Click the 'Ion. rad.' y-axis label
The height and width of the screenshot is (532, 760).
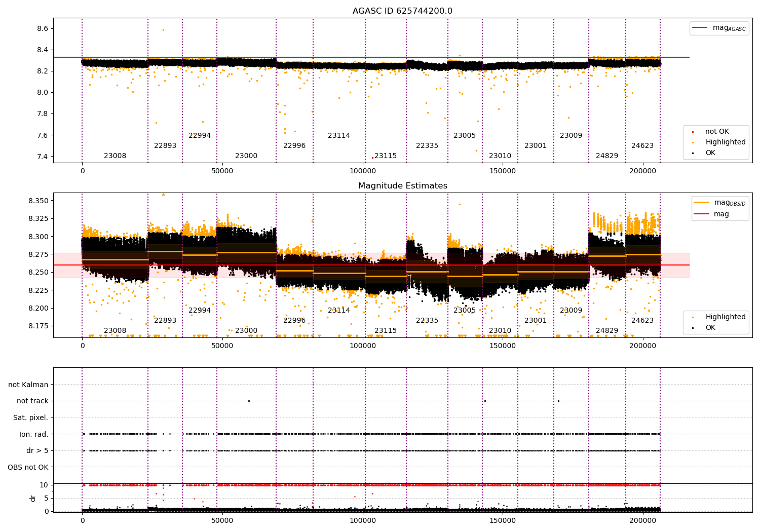[x=34, y=435]
